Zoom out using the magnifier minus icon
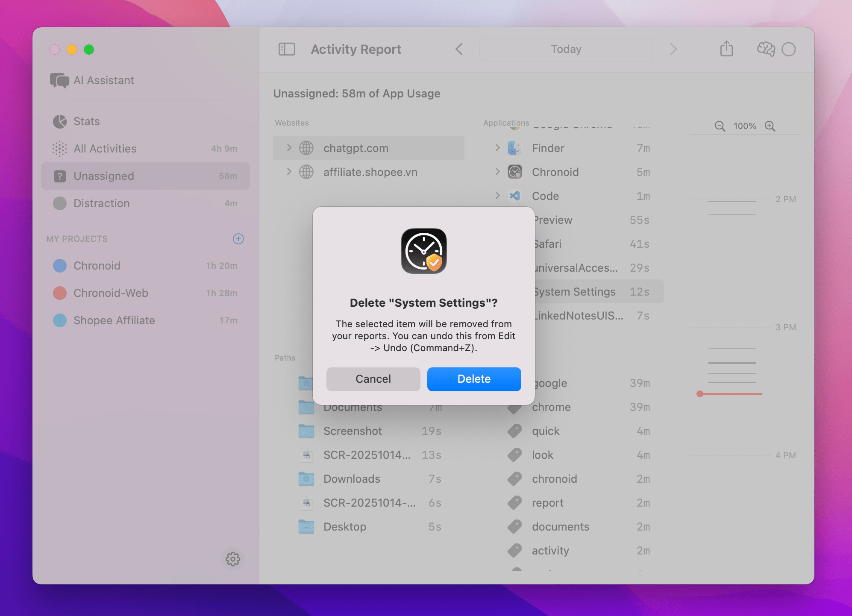852x616 pixels. [720, 126]
